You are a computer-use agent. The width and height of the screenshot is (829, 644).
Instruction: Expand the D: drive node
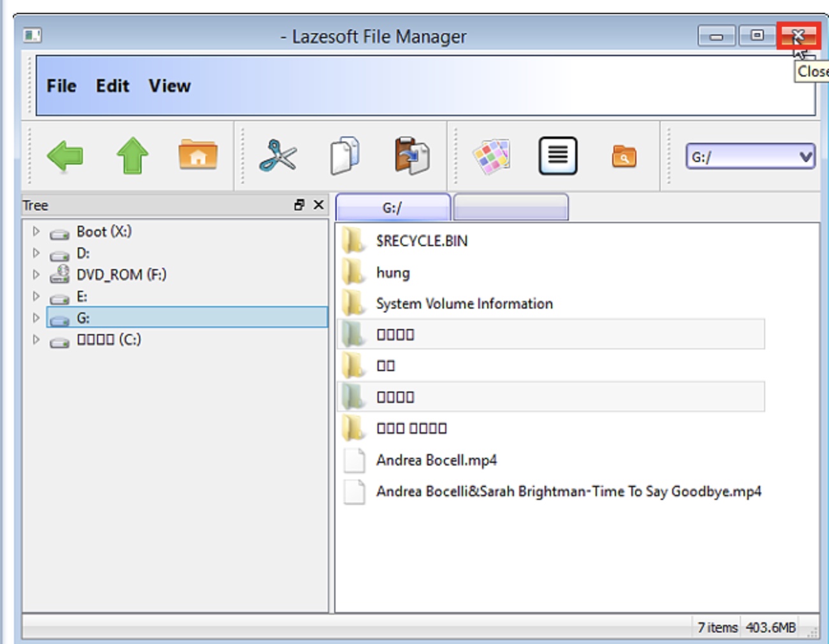pos(36,252)
